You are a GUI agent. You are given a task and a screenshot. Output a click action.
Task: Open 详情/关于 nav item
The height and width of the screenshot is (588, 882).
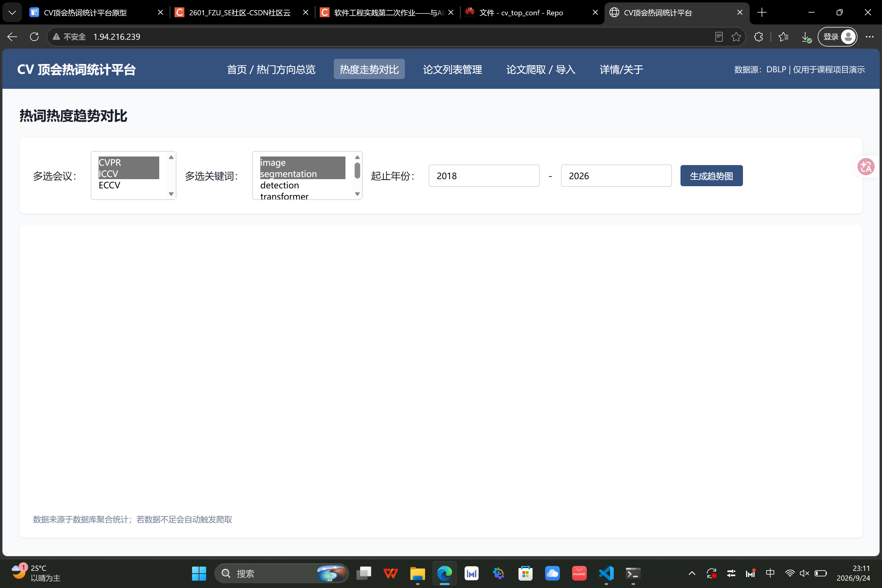tap(621, 70)
